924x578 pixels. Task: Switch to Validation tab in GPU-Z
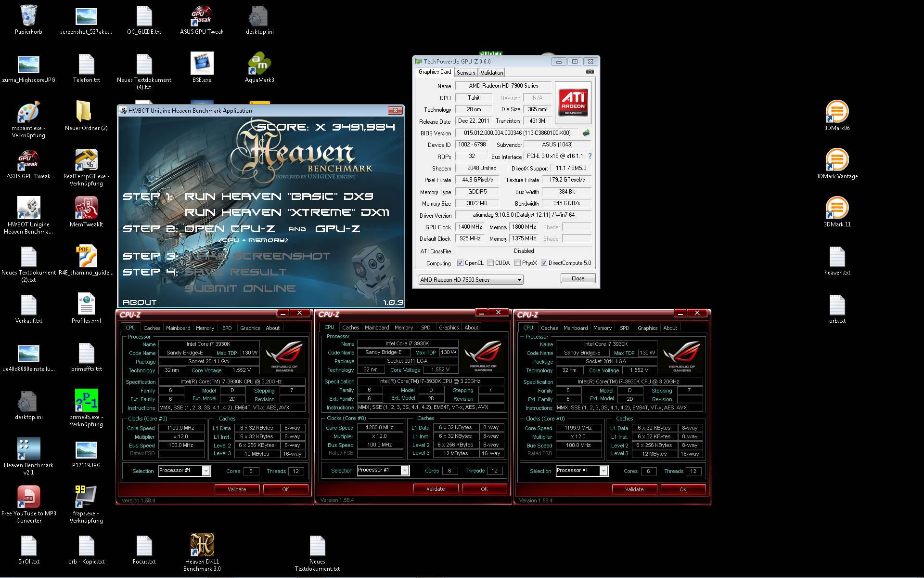(492, 73)
